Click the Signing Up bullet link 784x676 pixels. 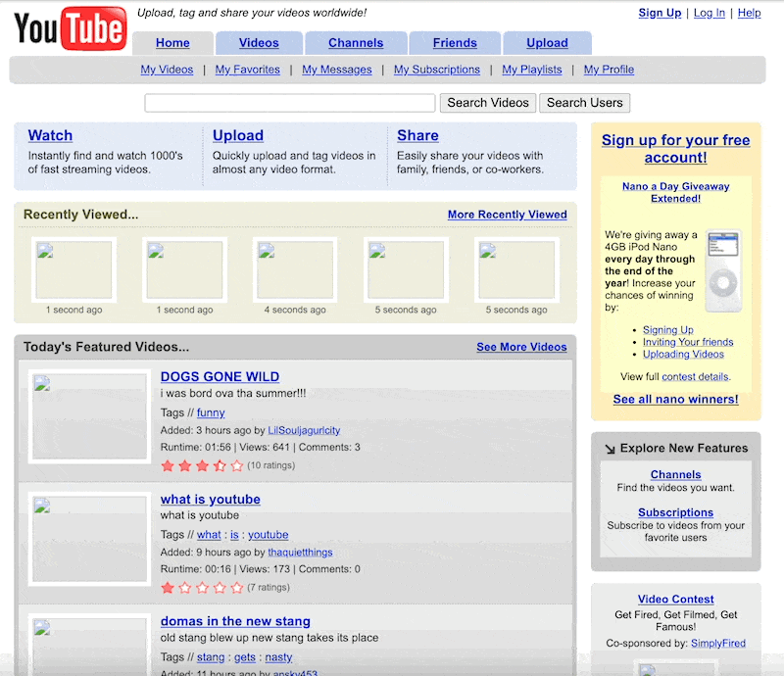(668, 330)
